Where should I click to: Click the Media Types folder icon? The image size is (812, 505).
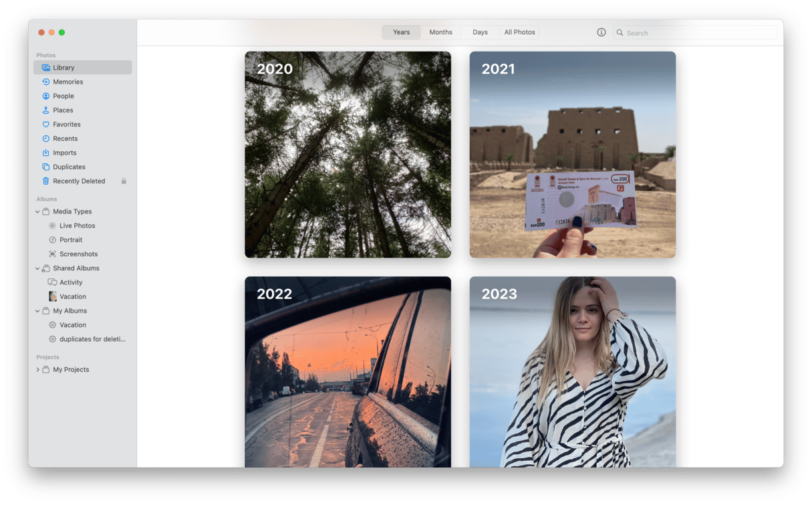point(45,211)
